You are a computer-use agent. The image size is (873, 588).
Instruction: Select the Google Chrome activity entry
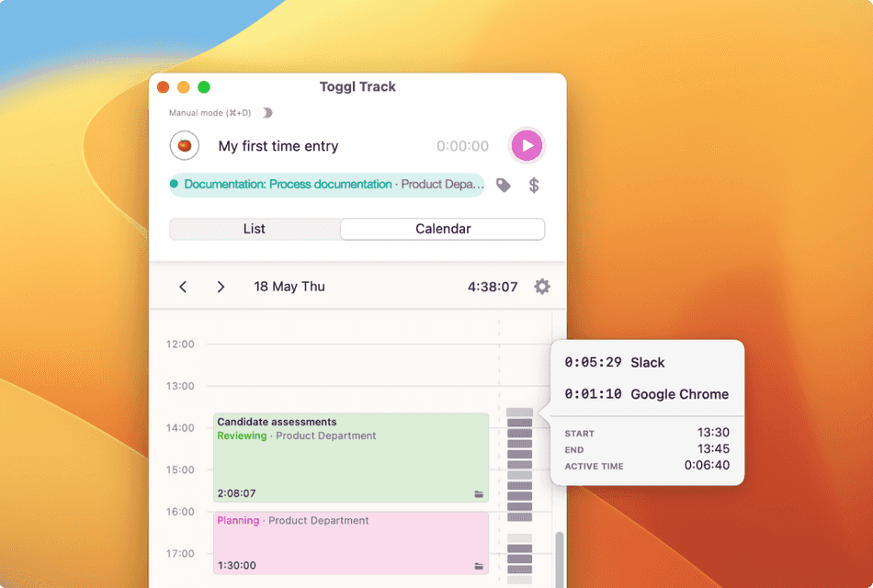click(x=648, y=395)
